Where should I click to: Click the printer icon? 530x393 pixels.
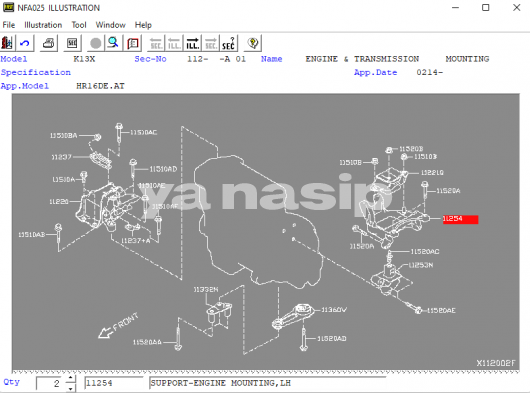click(49, 43)
